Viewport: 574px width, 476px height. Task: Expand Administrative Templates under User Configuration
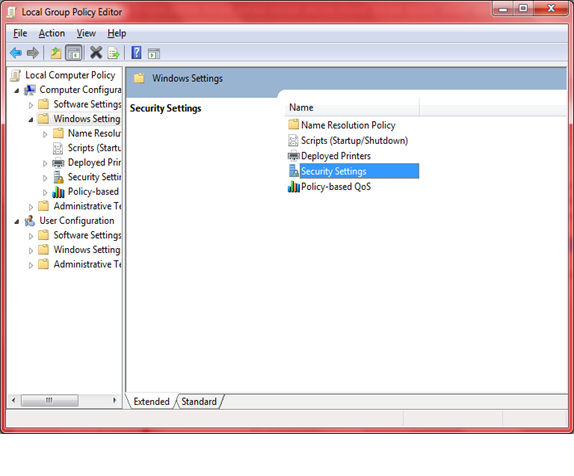click(31, 265)
